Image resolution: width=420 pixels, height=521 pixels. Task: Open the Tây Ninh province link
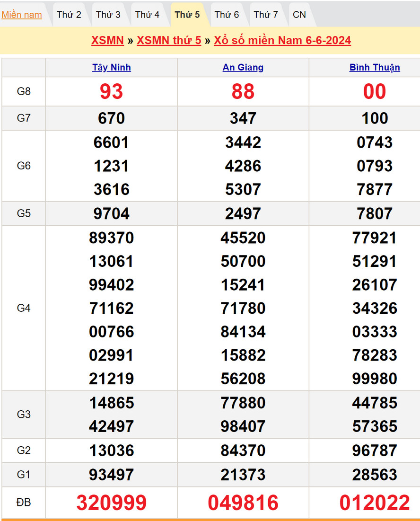112,68
